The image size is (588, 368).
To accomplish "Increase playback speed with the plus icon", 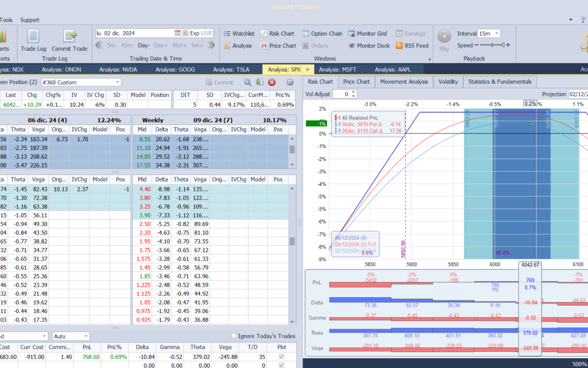I will [x=508, y=45].
